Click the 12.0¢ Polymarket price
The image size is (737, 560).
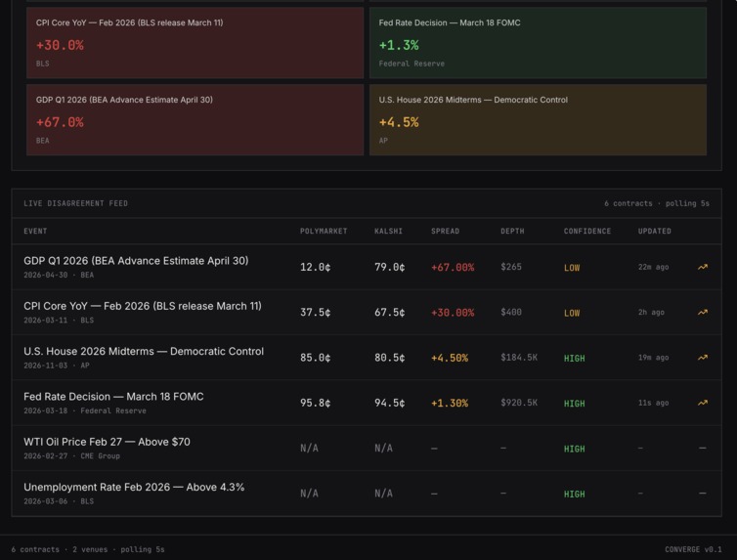point(316,267)
